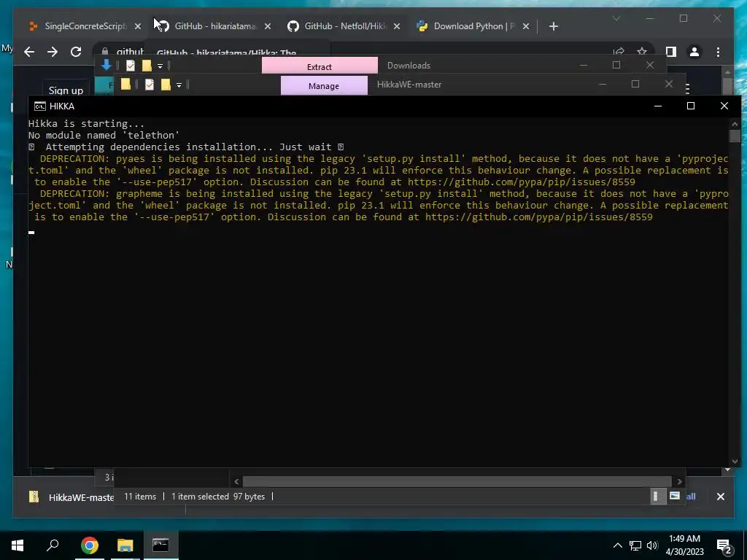Open the Windows Start menu

18,545
